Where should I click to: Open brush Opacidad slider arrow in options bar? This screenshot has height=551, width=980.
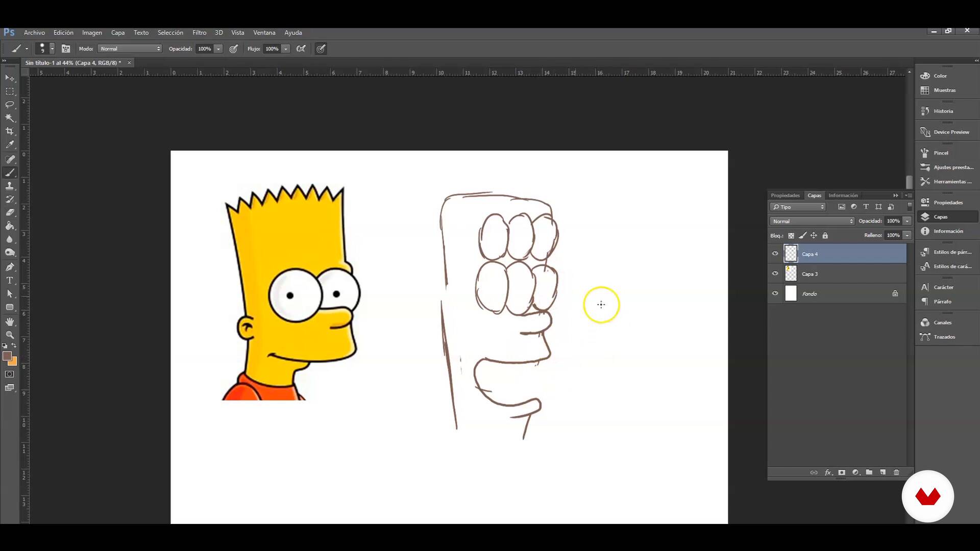218,48
